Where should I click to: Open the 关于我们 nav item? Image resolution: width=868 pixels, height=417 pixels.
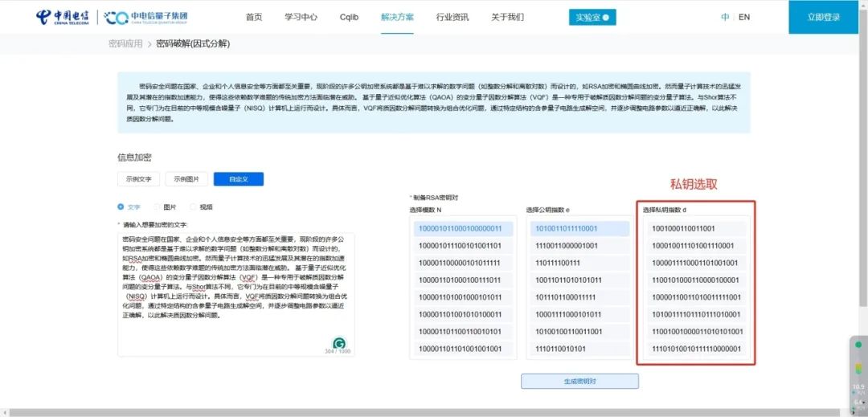tap(508, 17)
